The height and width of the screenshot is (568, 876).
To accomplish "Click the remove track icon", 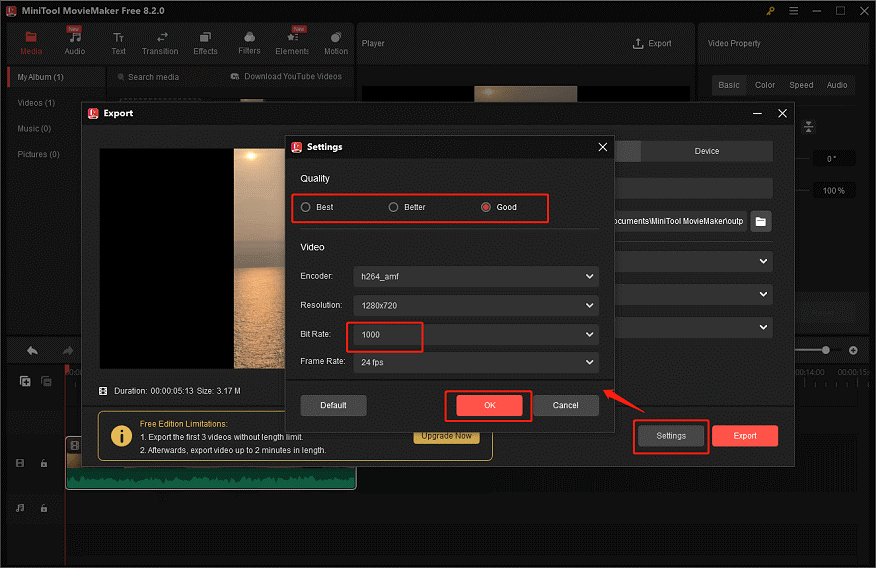I will pyautogui.click(x=46, y=381).
